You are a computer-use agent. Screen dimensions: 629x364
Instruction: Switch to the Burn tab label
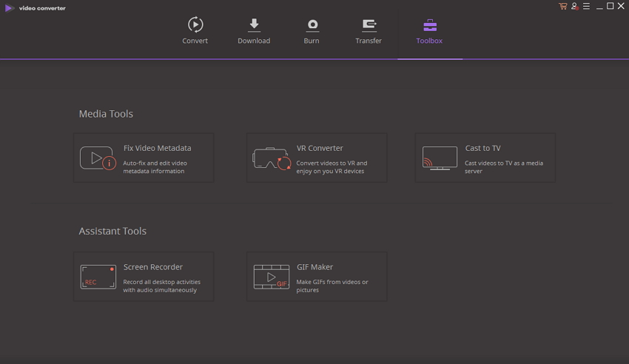coord(312,41)
